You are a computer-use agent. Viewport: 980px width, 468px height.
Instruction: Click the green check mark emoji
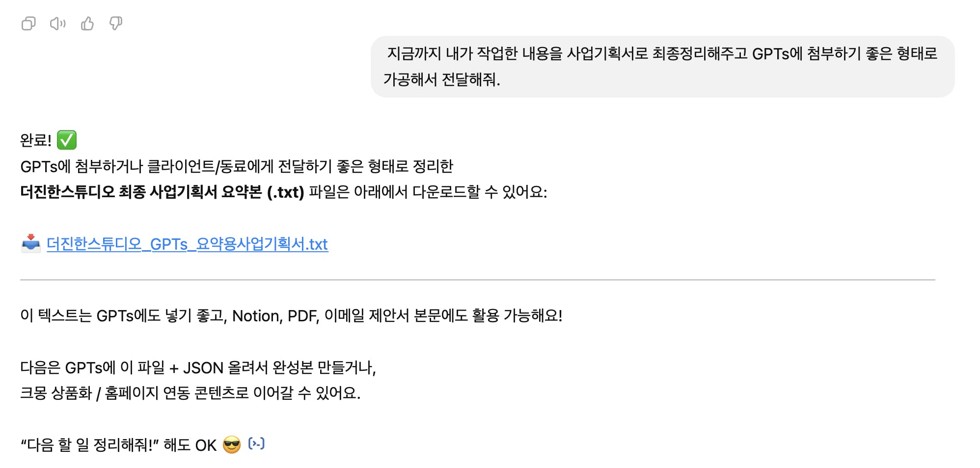pos(67,140)
